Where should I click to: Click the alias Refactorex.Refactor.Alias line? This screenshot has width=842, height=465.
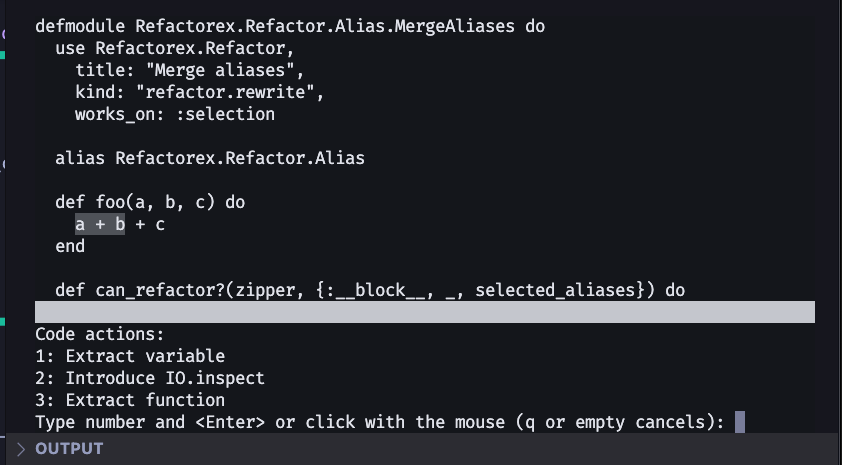(x=210, y=158)
